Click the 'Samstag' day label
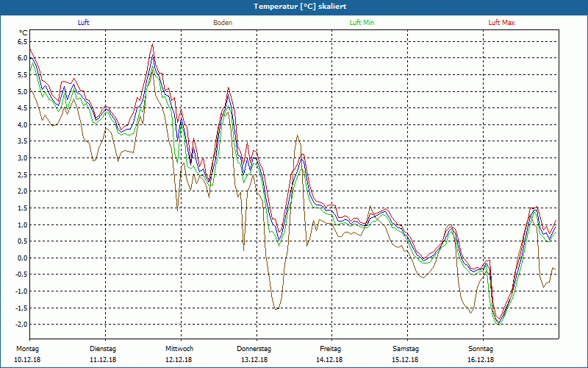The width and height of the screenshot is (588, 368). [x=406, y=349]
